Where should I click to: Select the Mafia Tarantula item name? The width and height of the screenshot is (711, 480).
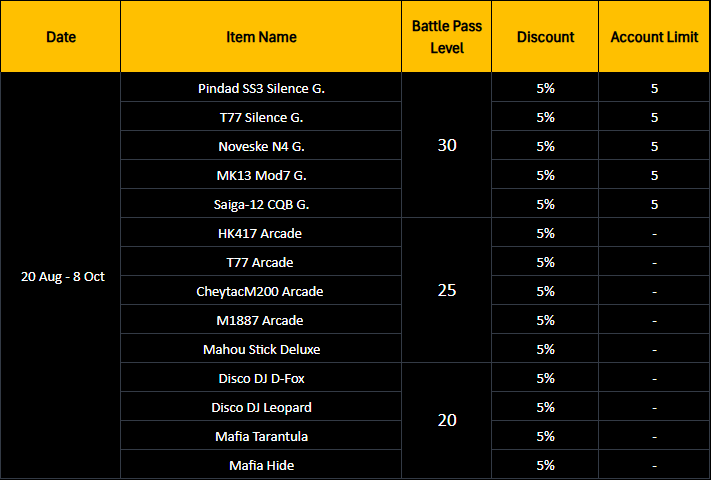pyautogui.click(x=261, y=436)
